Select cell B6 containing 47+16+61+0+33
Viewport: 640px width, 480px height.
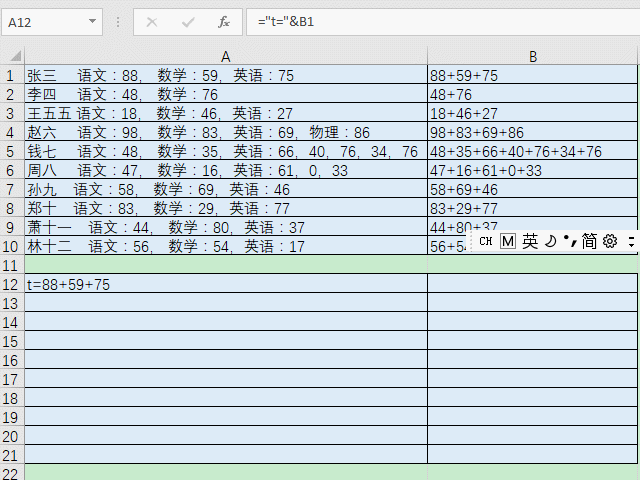[533, 171]
